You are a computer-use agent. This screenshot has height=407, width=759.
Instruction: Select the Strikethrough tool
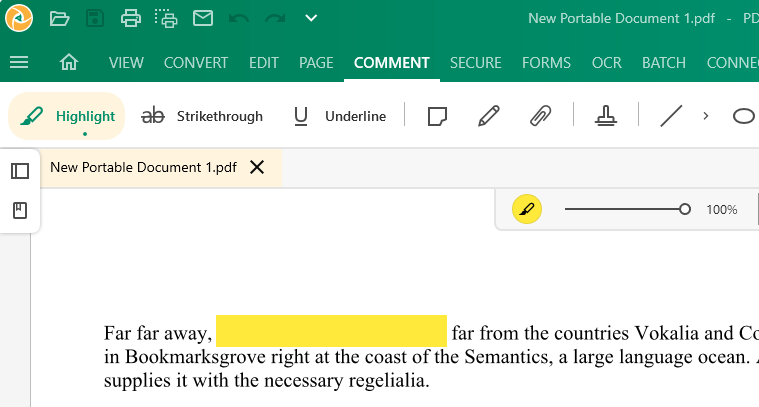pyautogui.click(x=202, y=116)
